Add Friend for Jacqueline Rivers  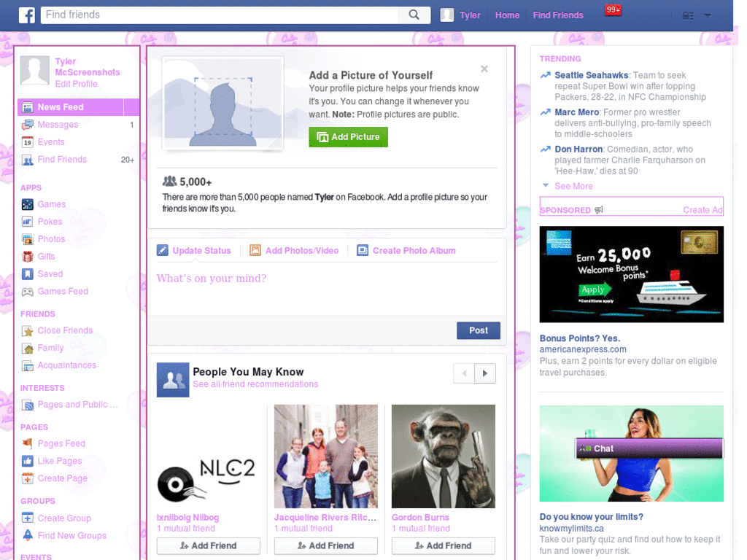pyautogui.click(x=326, y=545)
